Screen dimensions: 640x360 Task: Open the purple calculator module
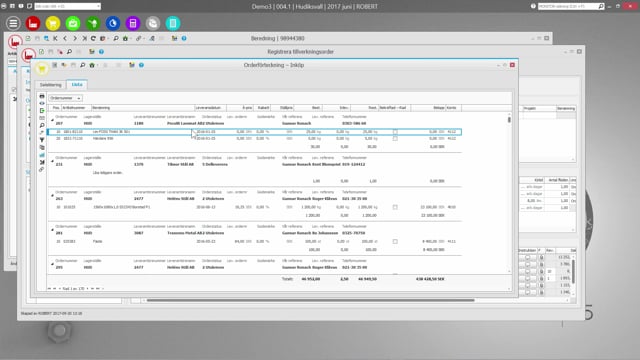[133, 23]
